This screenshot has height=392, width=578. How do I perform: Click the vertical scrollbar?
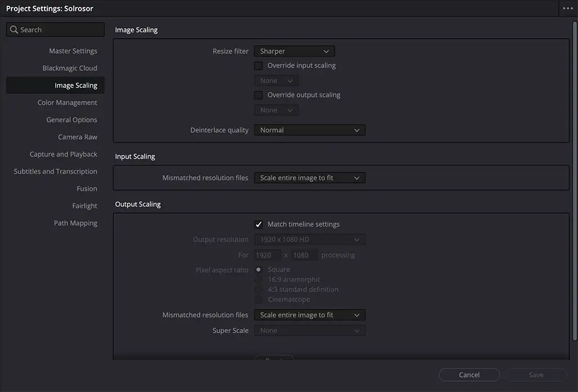(x=575, y=181)
